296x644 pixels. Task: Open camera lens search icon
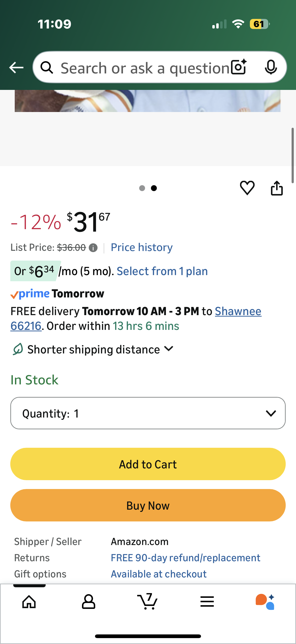click(x=239, y=67)
